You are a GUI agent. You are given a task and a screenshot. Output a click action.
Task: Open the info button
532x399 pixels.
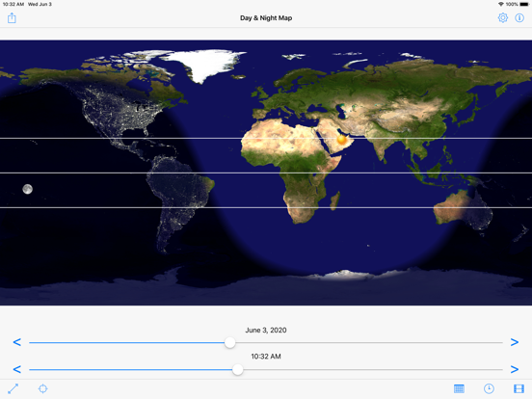(x=519, y=17)
